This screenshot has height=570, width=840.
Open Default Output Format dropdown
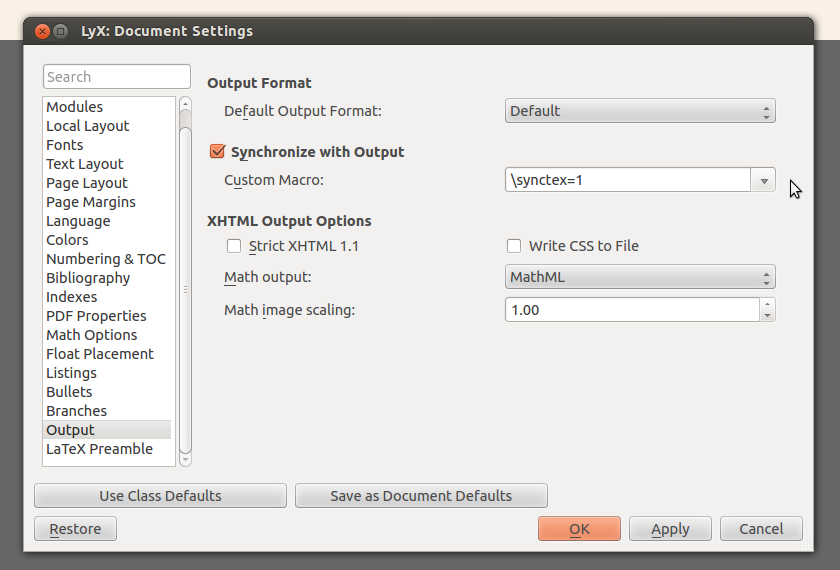[x=640, y=111]
